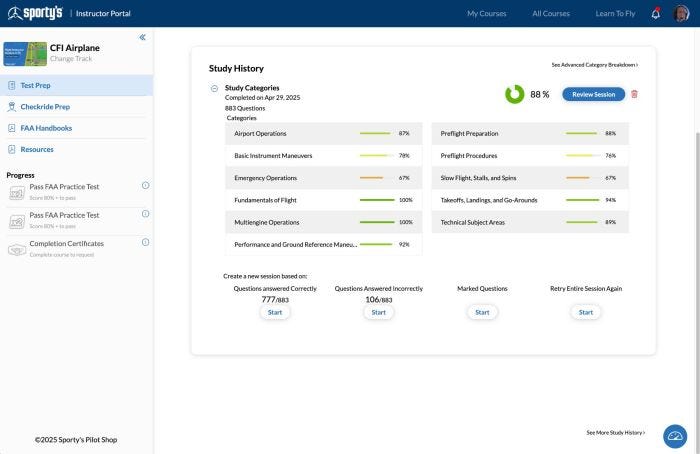Click the Review Session button
The width and height of the screenshot is (700, 454).
click(593, 94)
